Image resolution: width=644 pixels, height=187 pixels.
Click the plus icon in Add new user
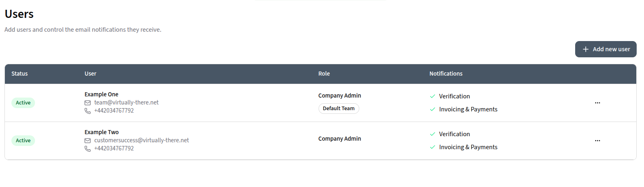point(586,49)
